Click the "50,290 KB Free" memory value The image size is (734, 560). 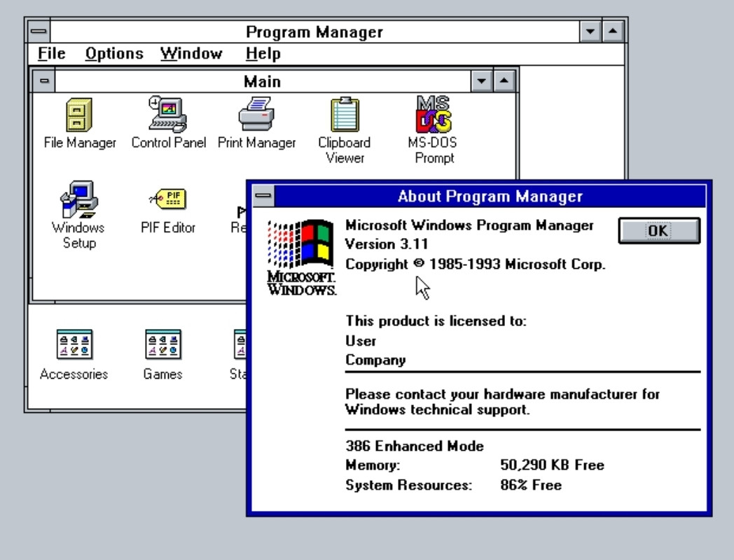click(552, 465)
